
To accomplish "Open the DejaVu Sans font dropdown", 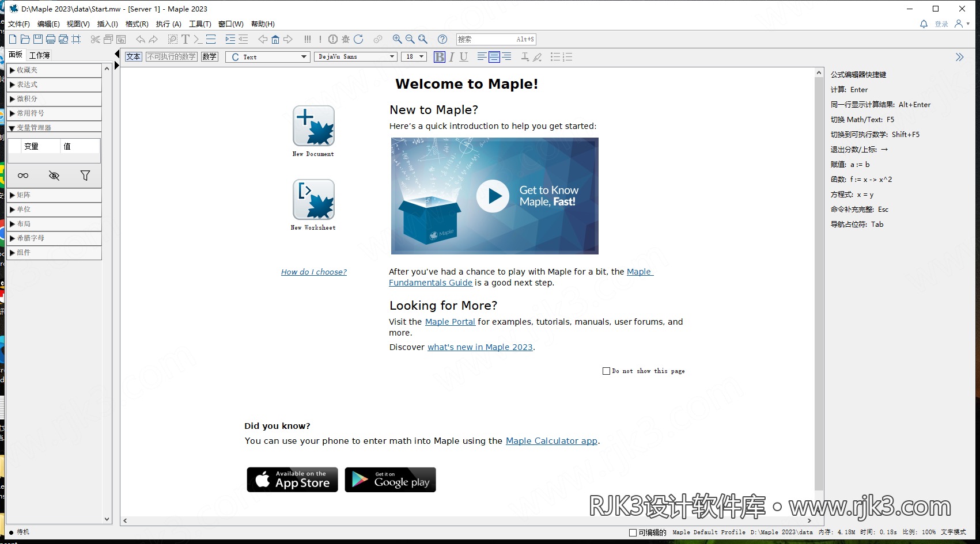I will click(x=356, y=57).
